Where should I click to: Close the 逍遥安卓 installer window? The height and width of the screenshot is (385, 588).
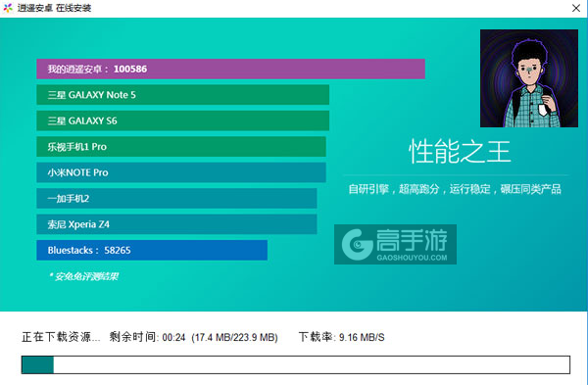point(576,8)
